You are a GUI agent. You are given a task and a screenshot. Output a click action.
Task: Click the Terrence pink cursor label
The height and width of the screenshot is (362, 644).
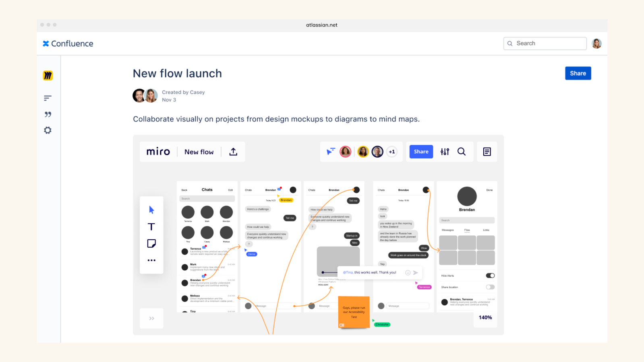click(424, 287)
